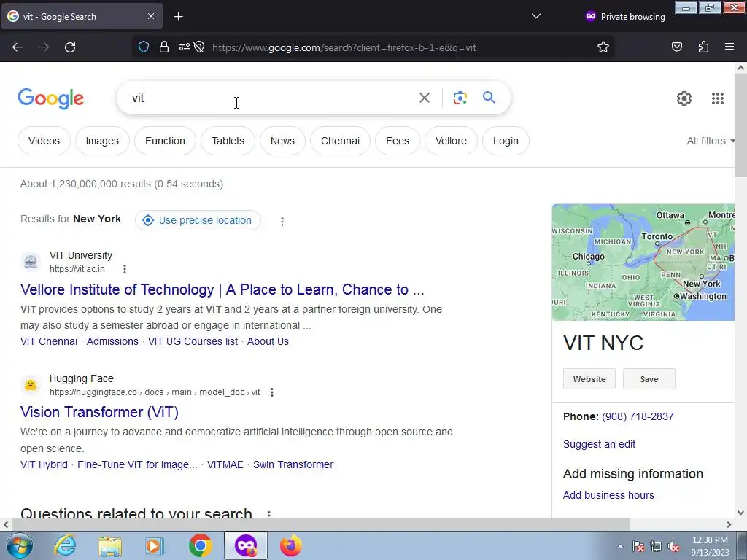
Task: Open the About Us sitelink
Action: pyautogui.click(x=268, y=341)
